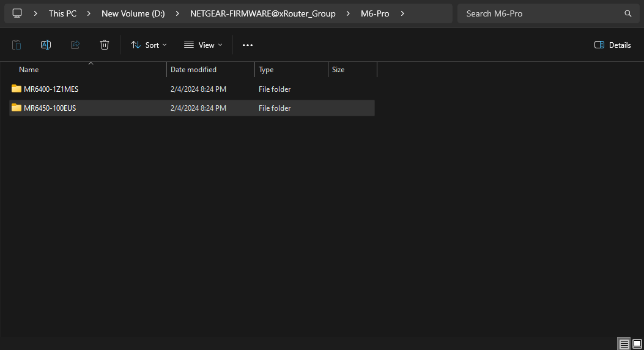Expand the chevron after M6-Pro
The height and width of the screenshot is (350, 644).
402,13
